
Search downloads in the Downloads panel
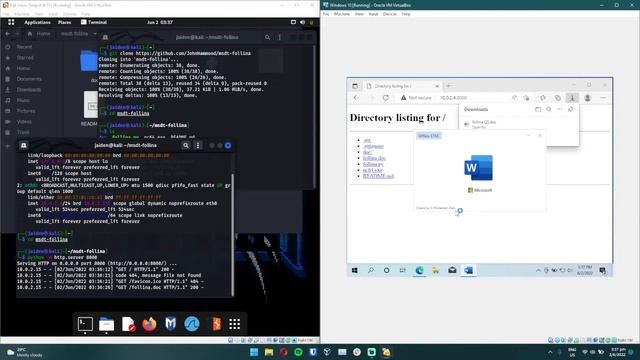(x=549, y=109)
